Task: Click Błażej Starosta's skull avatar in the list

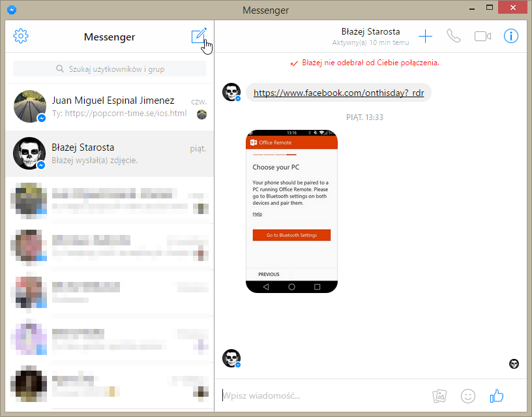Action: (x=29, y=153)
